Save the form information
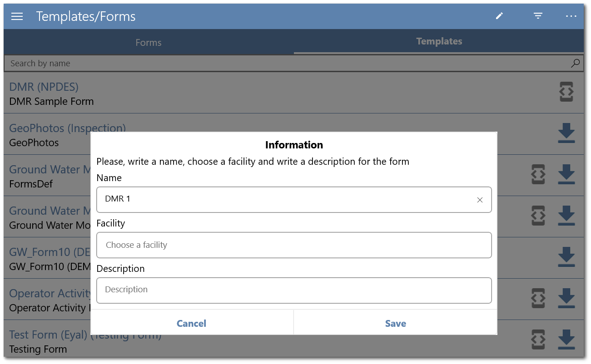Image resolution: width=591 pixels, height=364 pixels. click(396, 323)
